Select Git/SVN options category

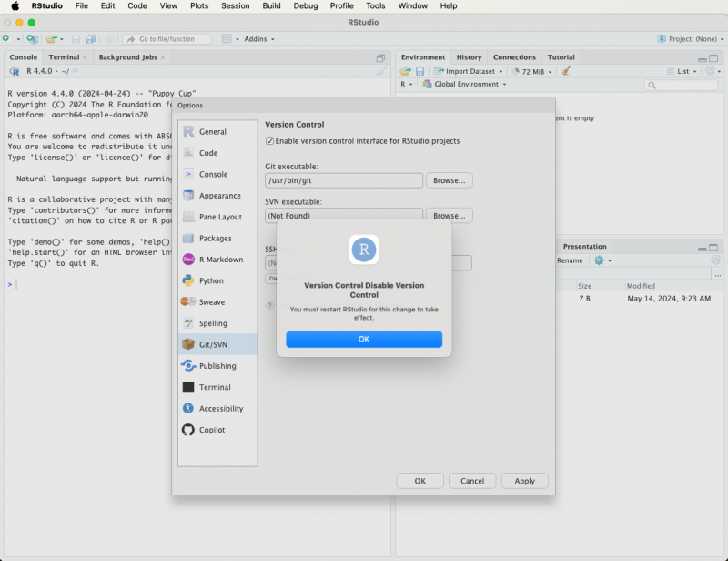point(217,344)
